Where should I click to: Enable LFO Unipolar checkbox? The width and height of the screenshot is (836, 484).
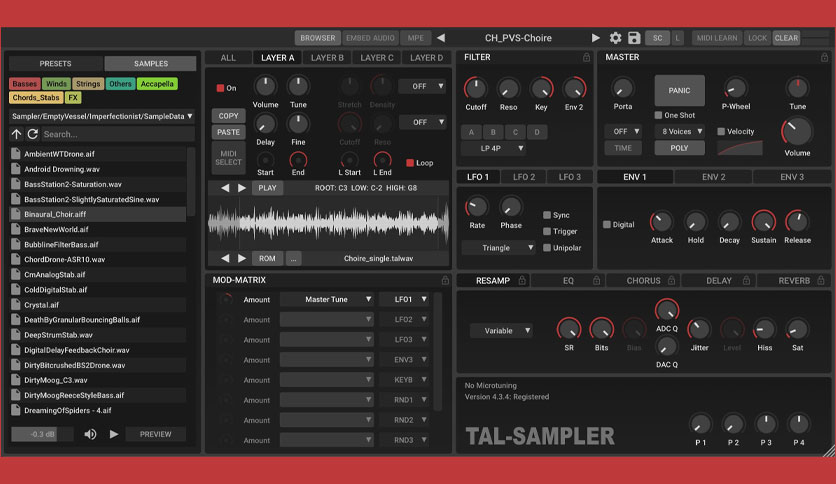coord(546,248)
